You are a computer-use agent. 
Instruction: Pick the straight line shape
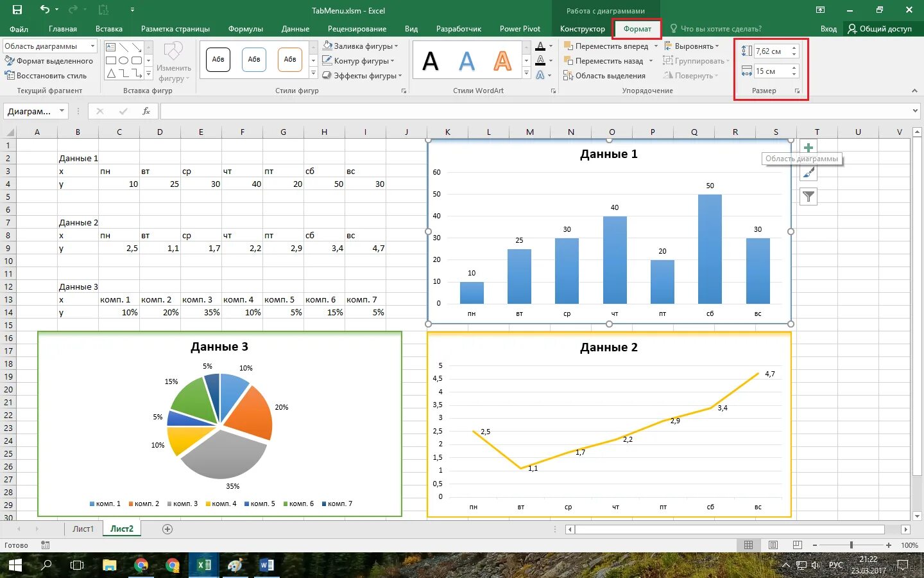click(124, 47)
